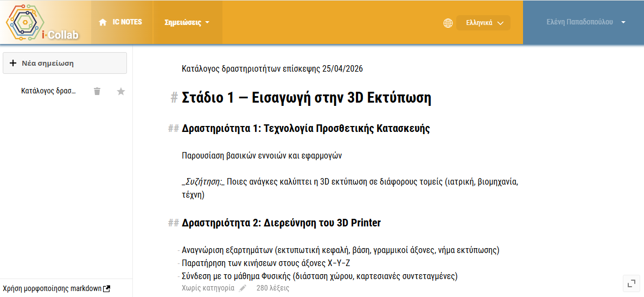Image resolution: width=644 pixels, height=297 pixels.
Task: Open the Ελληνικά language dropdown
Action: [483, 23]
